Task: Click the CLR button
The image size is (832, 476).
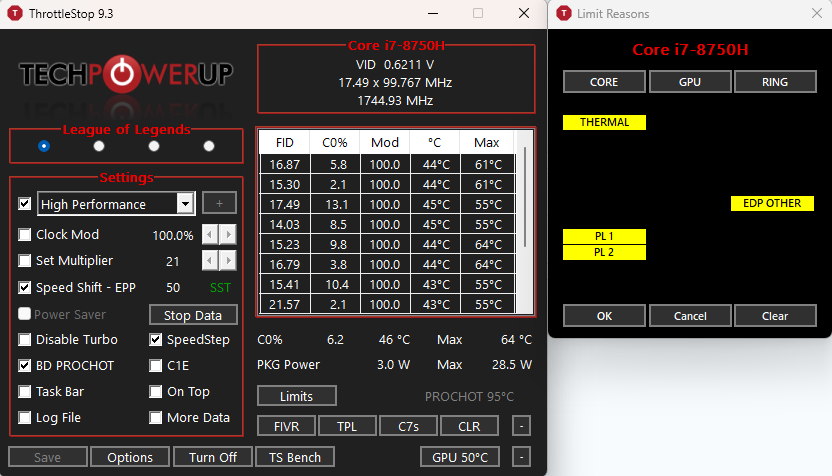Action: click(x=469, y=426)
